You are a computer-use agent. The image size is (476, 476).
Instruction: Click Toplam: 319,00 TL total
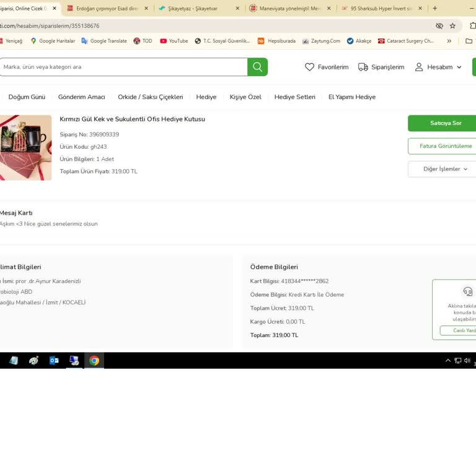point(274,335)
